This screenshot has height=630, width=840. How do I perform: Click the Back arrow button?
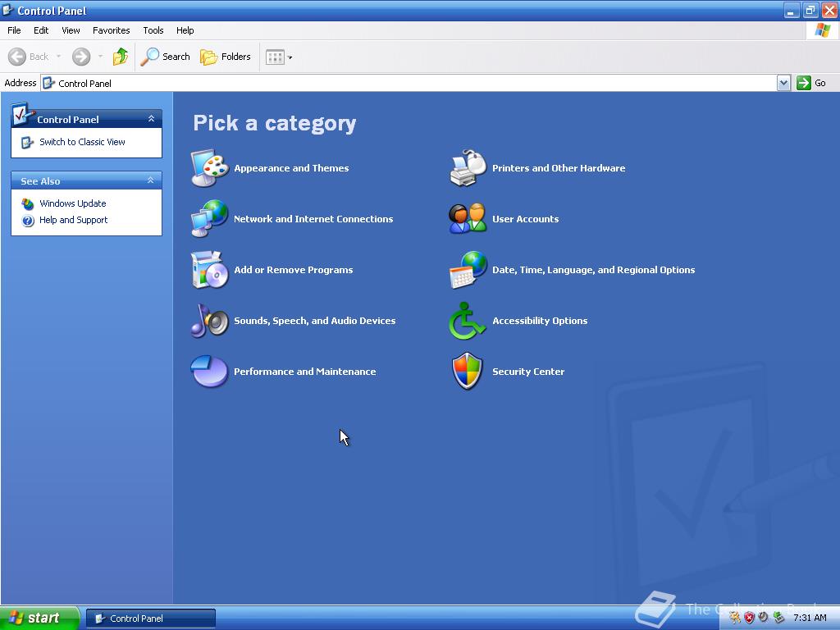click(x=29, y=57)
